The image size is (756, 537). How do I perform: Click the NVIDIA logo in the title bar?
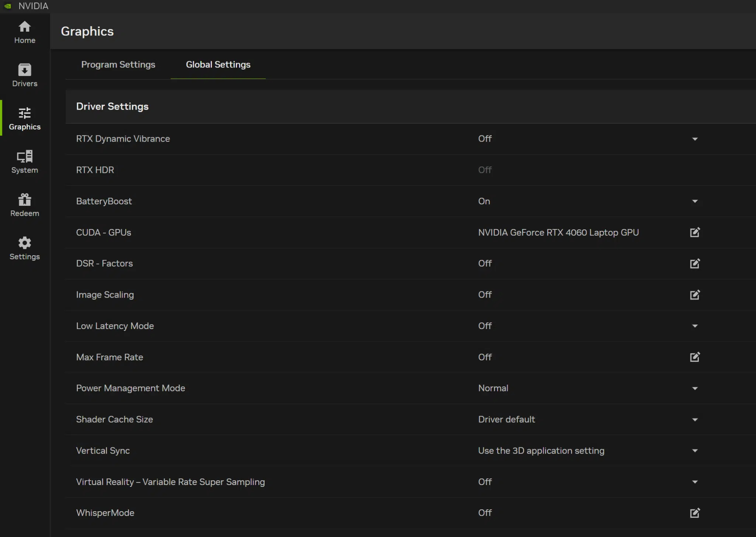point(8,6)
